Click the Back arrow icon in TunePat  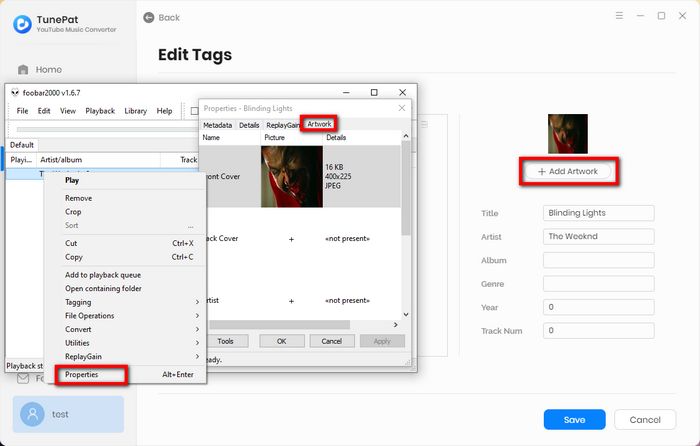pos(149,18)
